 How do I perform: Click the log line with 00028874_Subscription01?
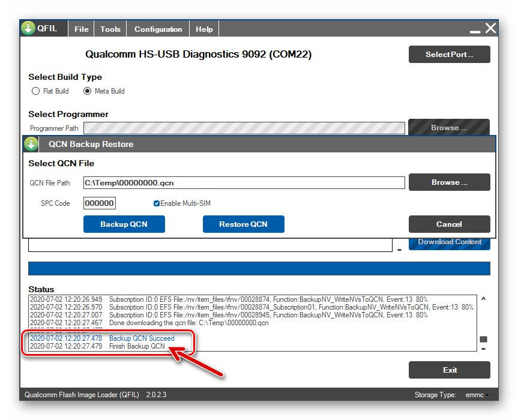[251, 307]
